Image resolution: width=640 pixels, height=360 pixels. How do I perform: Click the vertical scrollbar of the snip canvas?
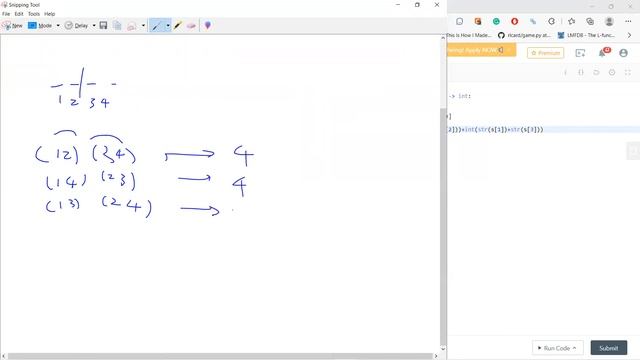pyautogui.click(x=443, y=227)
